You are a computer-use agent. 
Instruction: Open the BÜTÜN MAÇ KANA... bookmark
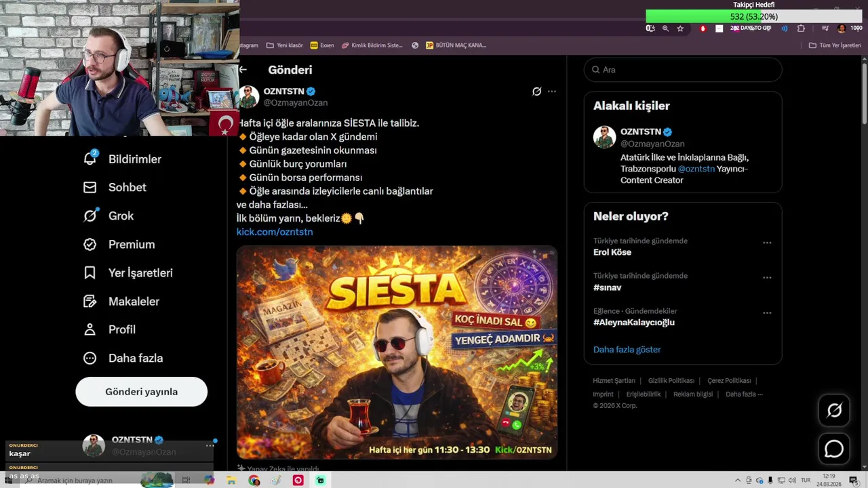click(x=456, y=45)
